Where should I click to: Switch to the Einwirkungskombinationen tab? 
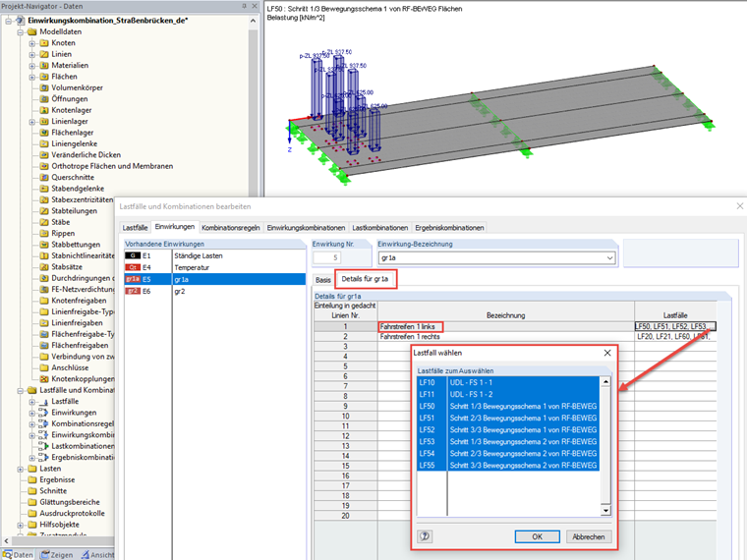[x=306, y=228]
